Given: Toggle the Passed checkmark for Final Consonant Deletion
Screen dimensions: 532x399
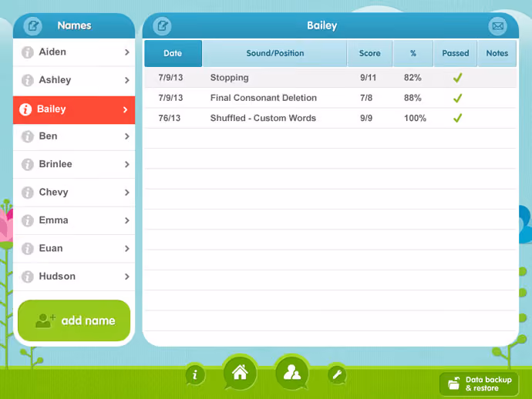Looking at the screenshot, I should click(457, 99).
